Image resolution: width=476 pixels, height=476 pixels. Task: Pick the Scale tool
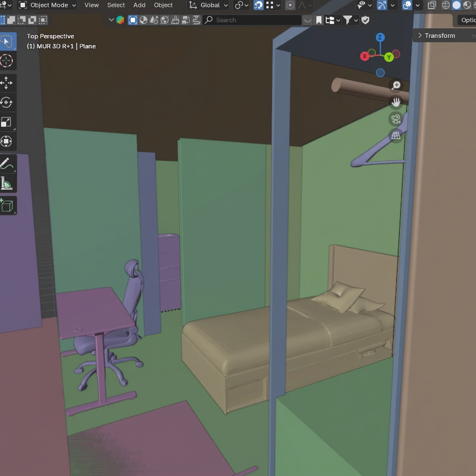tap(7, 122)
